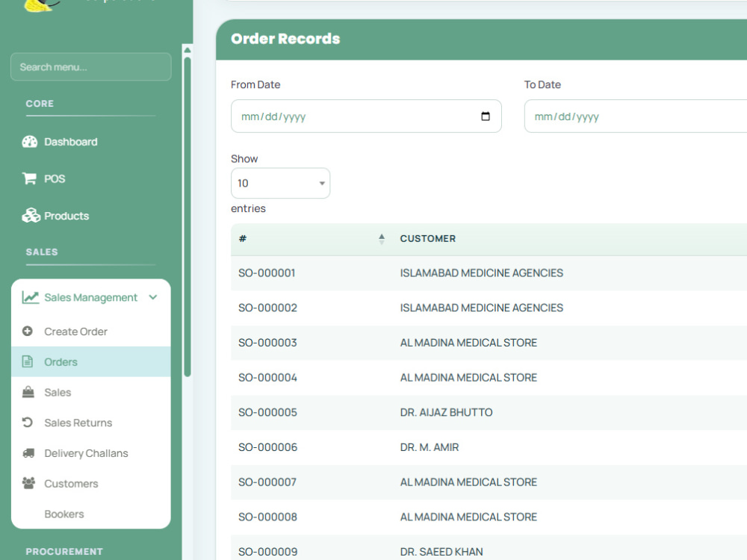Click AL MADINA MEDICAL STORE in SO-000008 row
The image size is (747, 560).
pyautogui.click(x=469, y=517)
